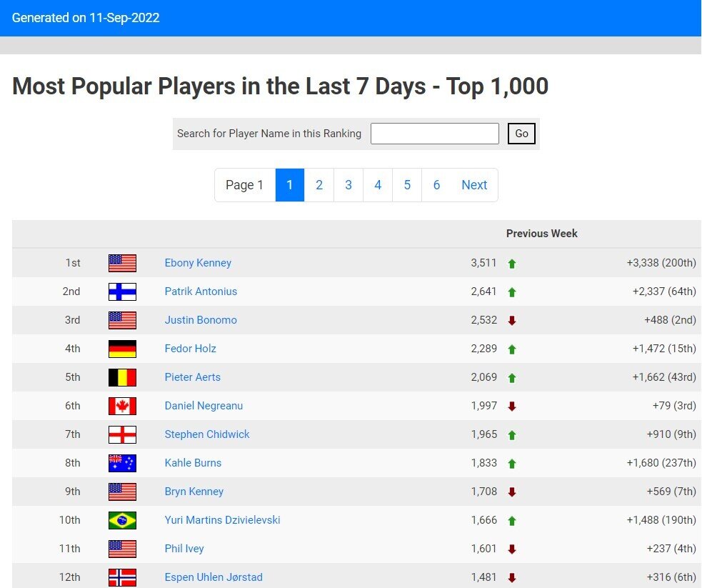The width and height of the screenshot is (702, 588).
Task: Click green up arrow in Yuri Martins row
Action: 512,521
